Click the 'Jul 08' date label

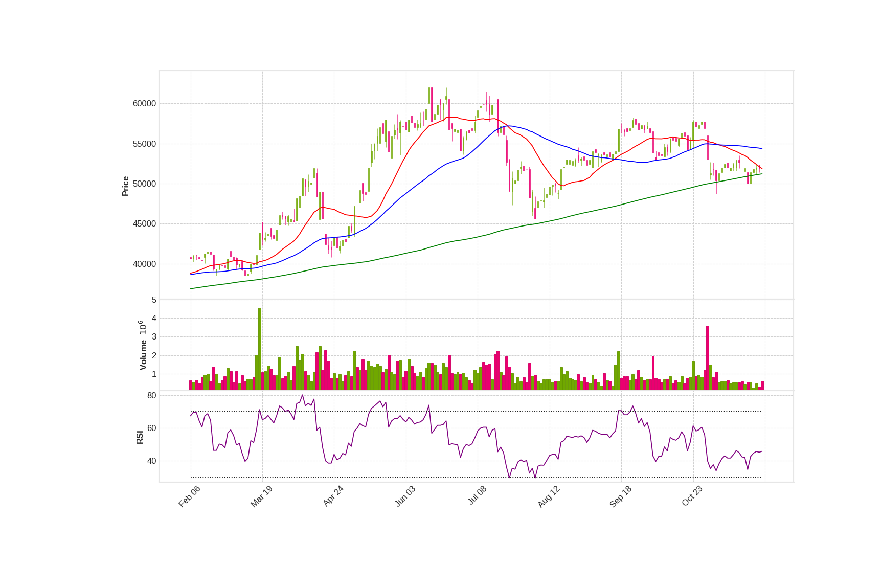[x=477, y=496]
